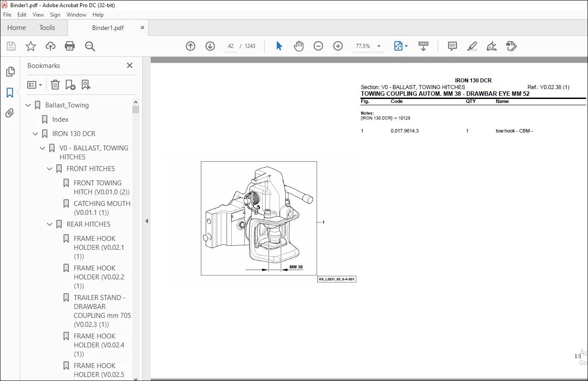The height and width of the screenshot is (381, 588).
Task: Open the Attachments paperclip panel
Action: 10,113
